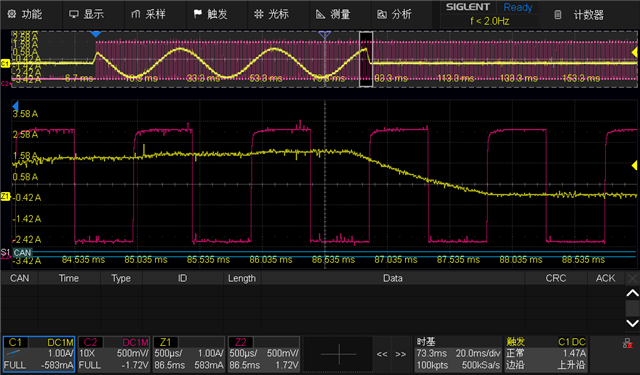The height and width of the screenshot is (375, 640).
Task: Click the 光标 grid icon
Action: pos(259,14)
